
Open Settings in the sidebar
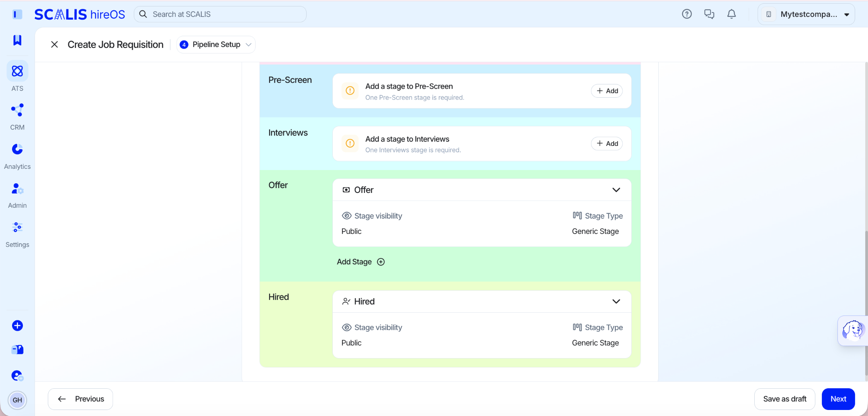point(17,234)
